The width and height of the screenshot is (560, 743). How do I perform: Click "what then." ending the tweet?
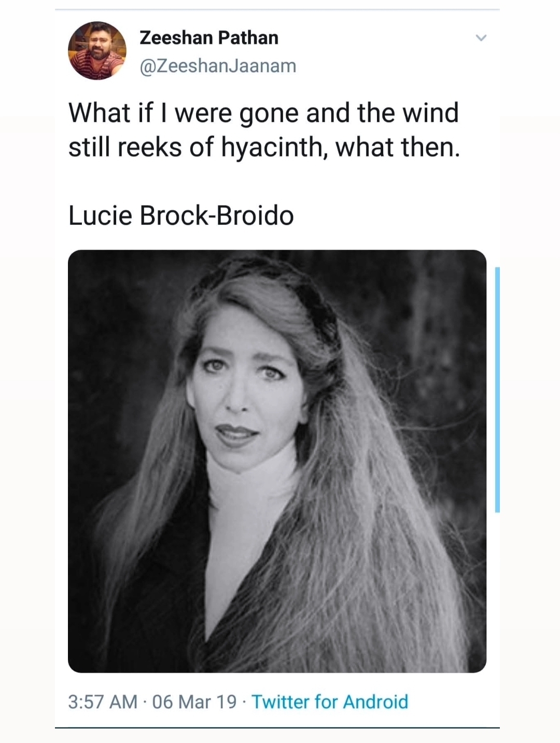pos(398,147)
